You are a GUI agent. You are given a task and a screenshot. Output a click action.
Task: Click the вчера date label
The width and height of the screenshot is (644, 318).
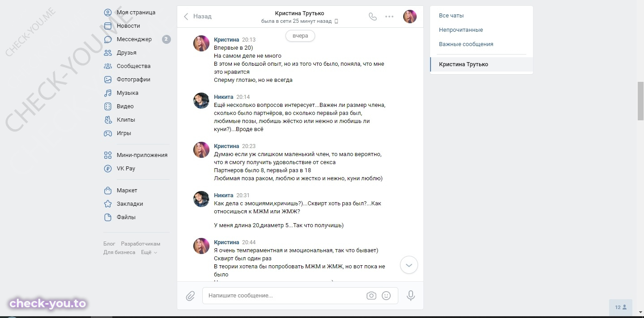tap(300, 36)
